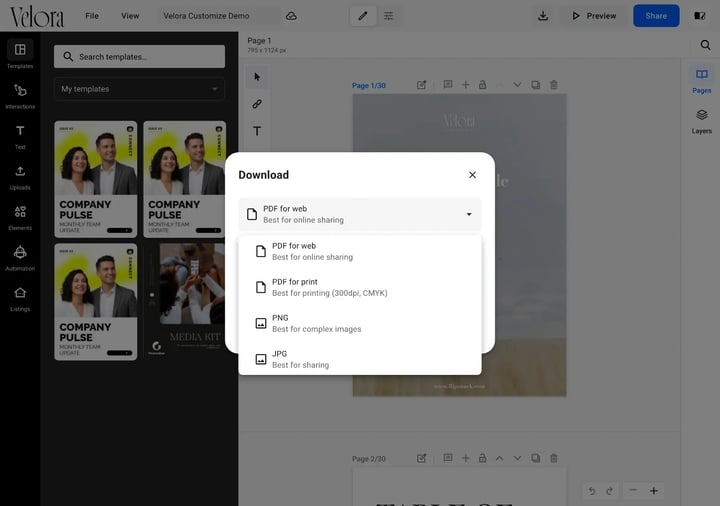This screenshot has width=720, height=506.
Task: Zoom in with plus button
Action: (x=654, y=490)
